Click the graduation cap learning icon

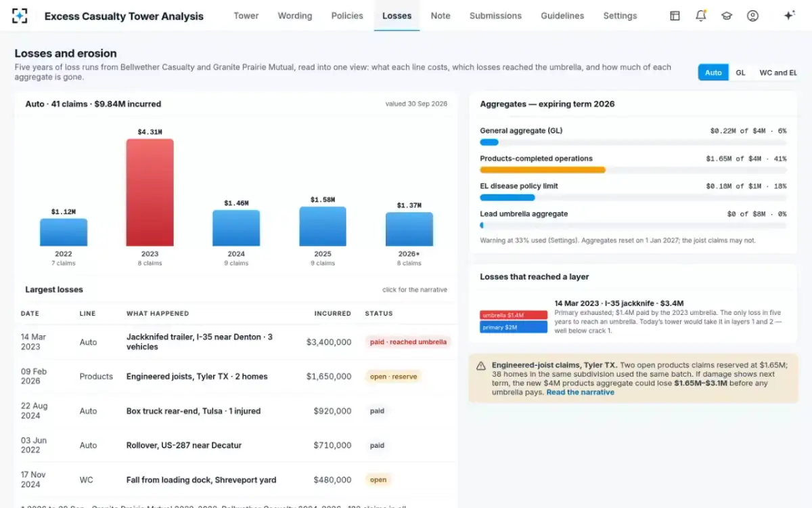pyautogui.click(x=727, y=16)
